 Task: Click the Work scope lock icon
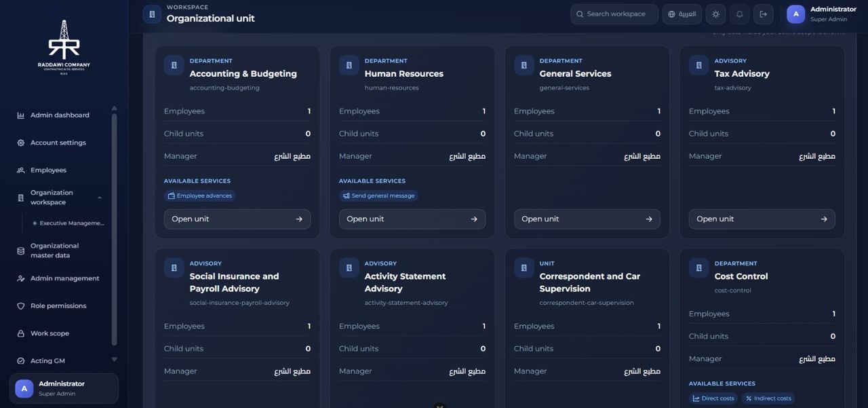20,333
